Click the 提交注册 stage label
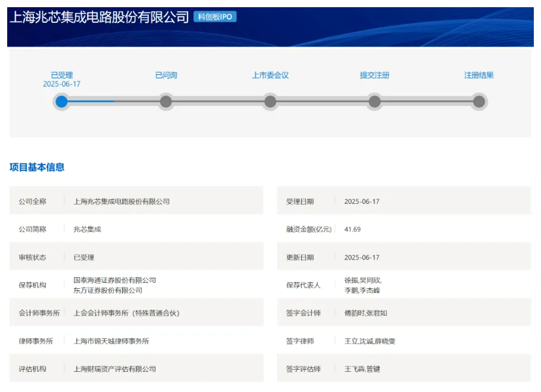The height and width of the screenshot is (392, 541). [x=374, y=75]
